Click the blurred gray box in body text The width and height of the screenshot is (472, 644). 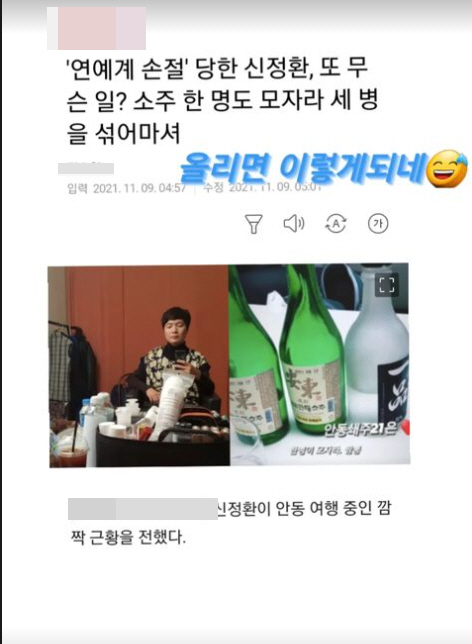(143, 509)
